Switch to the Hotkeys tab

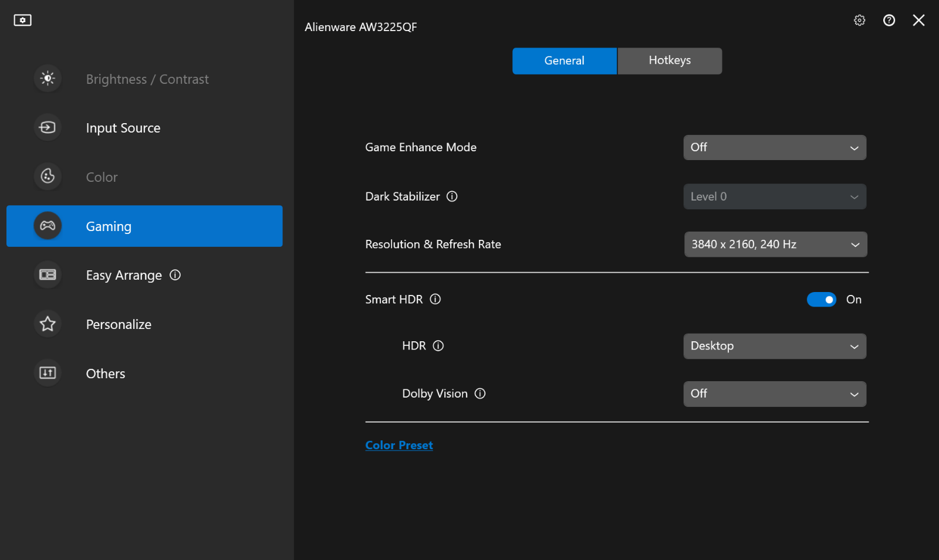click(x=670, y=61)
